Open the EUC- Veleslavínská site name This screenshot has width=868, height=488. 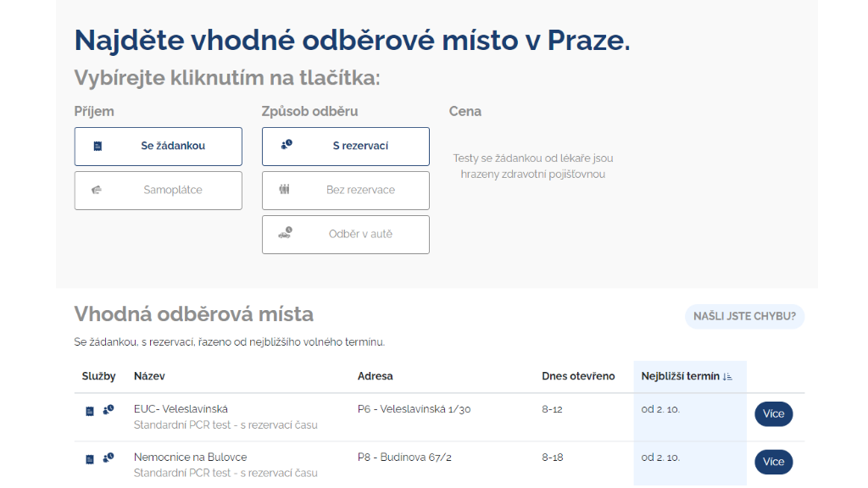point(181,409)
